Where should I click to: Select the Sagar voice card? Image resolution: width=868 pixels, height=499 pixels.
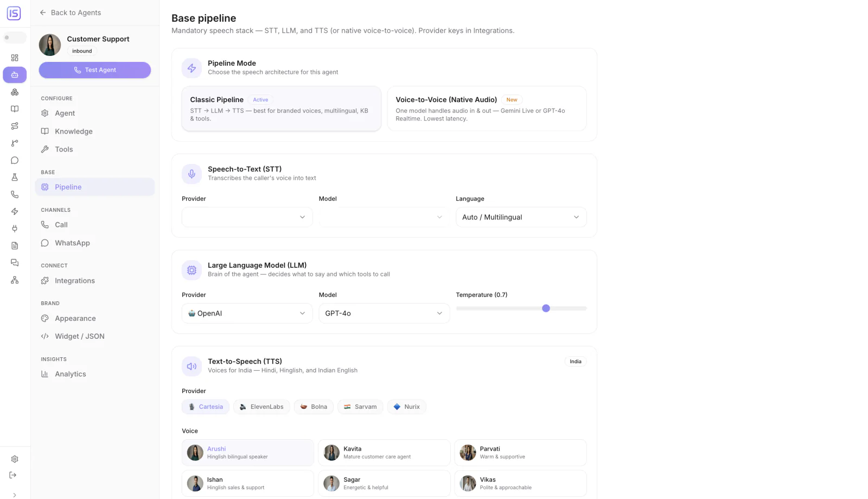pos(384,483)
